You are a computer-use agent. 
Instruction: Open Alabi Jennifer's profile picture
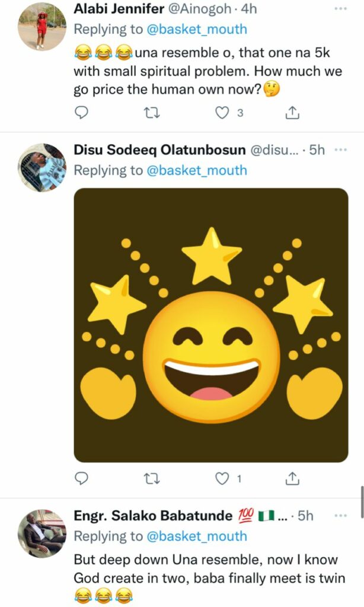click(42, 27)
